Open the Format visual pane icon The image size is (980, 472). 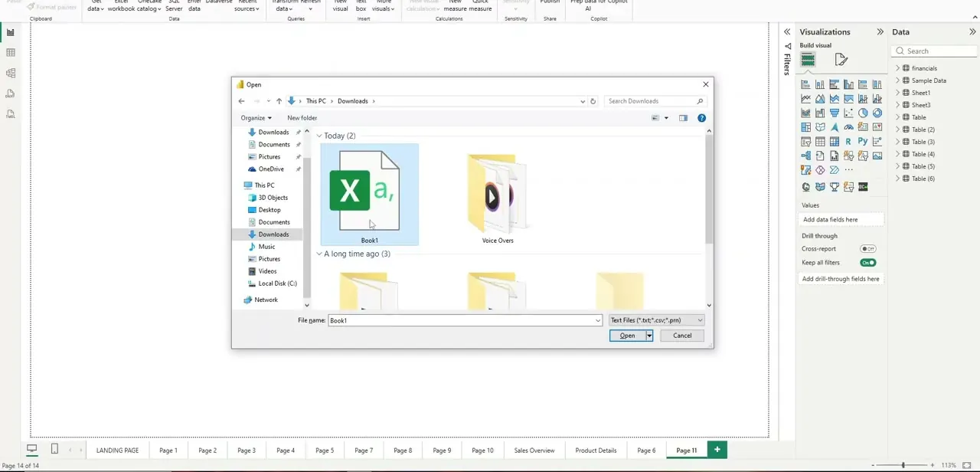coord(841,59)
